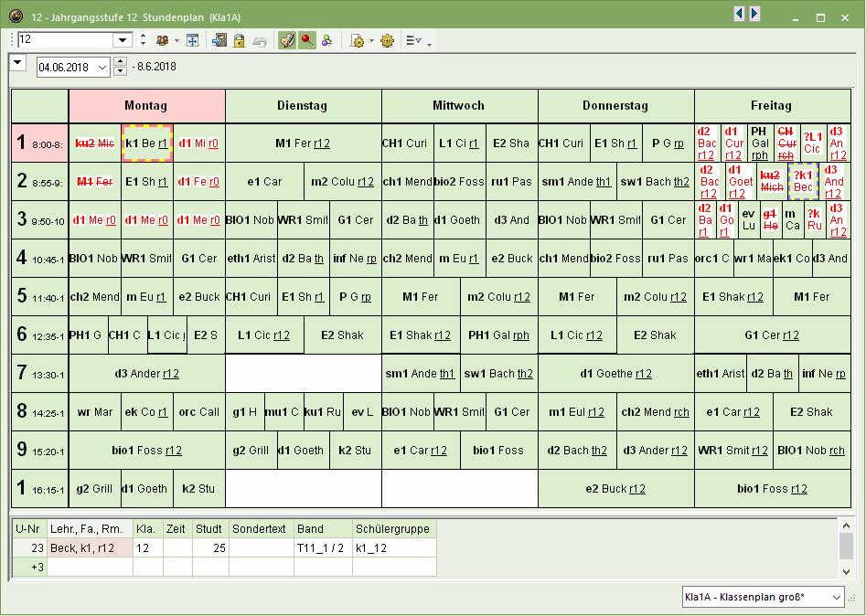Viewport: 866px width, 616px height.
Task: Select Tuesday lesson e1 Car period 2
Action: point(264,182)
